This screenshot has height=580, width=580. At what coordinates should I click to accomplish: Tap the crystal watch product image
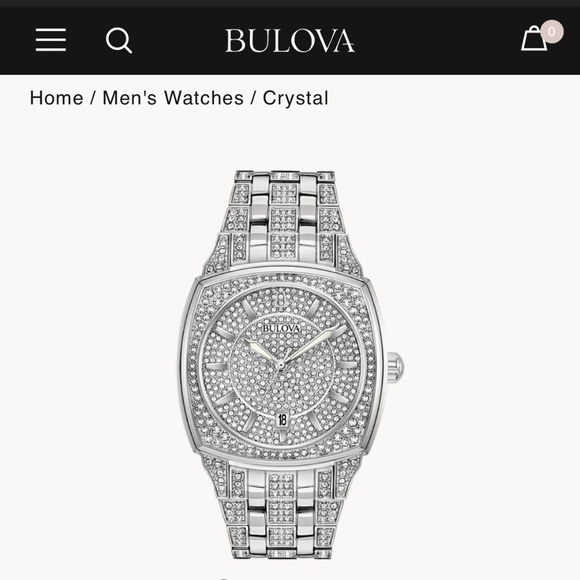(x=291, y=364)
